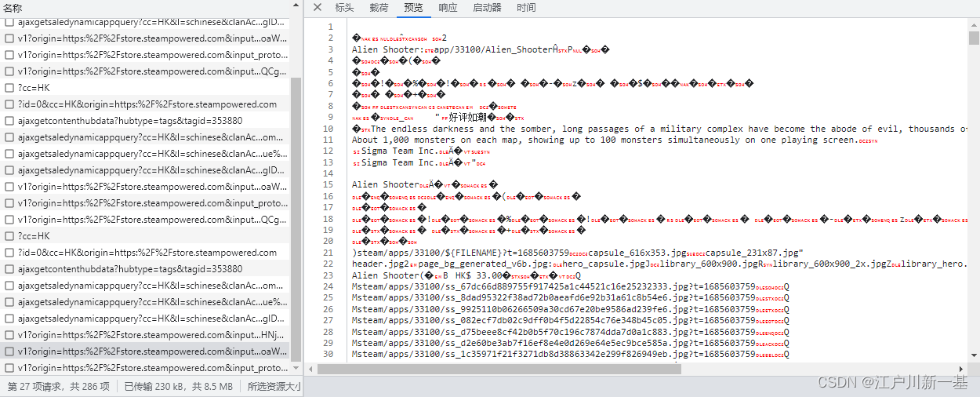This screenshot has width=980, height=397.
Task: Click the ss_082ecf7db02c9dff0b4f path line
Action: (x=571, y=320)
